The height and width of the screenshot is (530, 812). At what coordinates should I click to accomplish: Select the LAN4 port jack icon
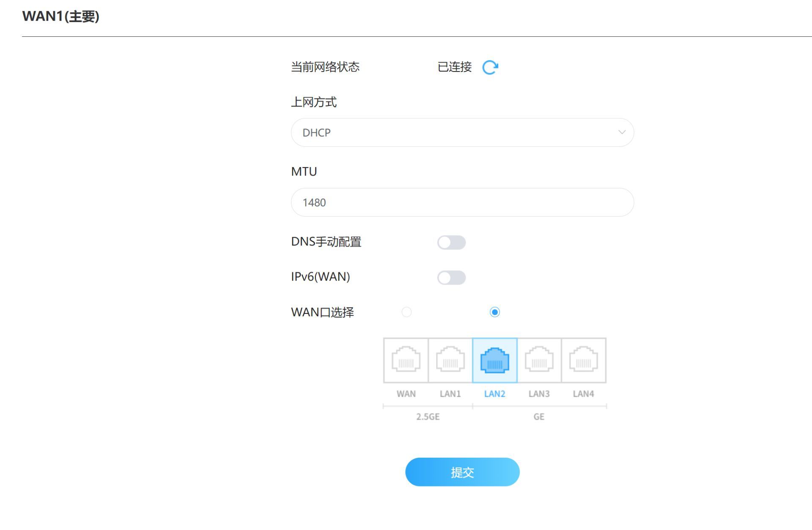click(x=583, y=360)
